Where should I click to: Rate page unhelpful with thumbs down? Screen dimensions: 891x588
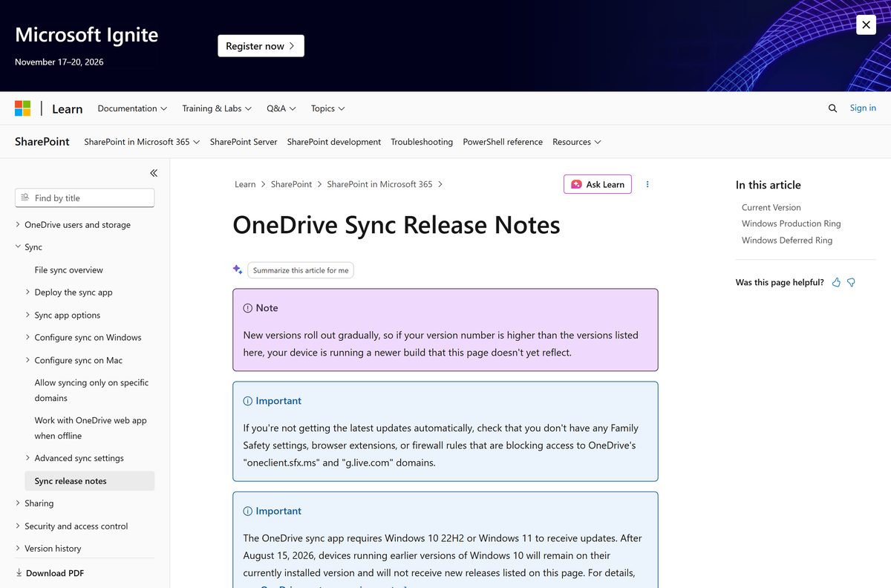click(x=852, y=283)
